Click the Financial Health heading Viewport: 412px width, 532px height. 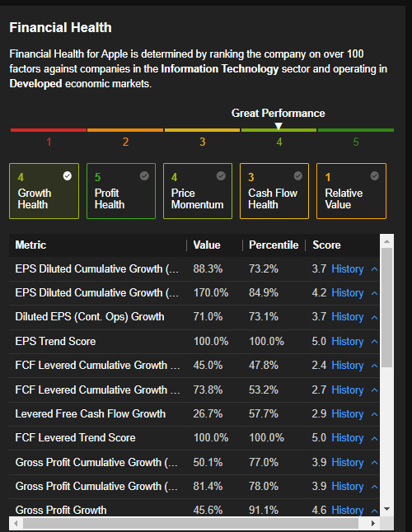(60, 27)
